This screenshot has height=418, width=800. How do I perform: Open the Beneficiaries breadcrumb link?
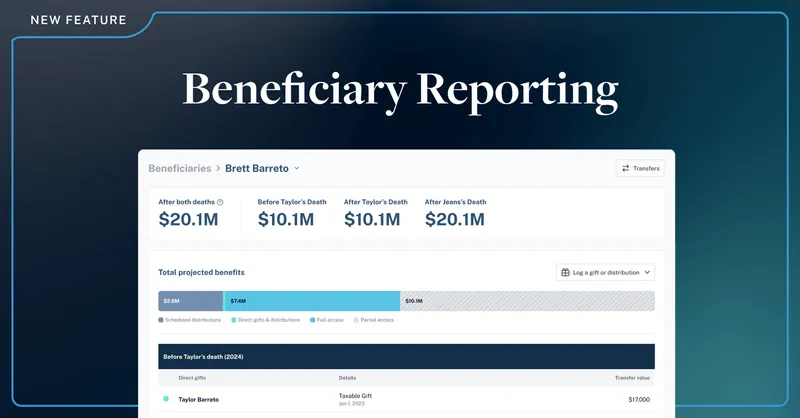(180, 168)
